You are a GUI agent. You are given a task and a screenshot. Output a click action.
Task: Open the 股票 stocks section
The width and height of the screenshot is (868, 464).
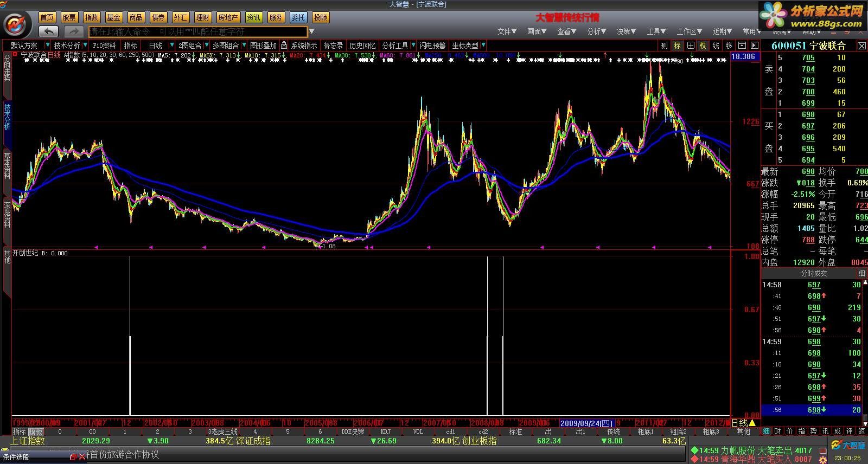pyautogui.click(x=69, y=17)
